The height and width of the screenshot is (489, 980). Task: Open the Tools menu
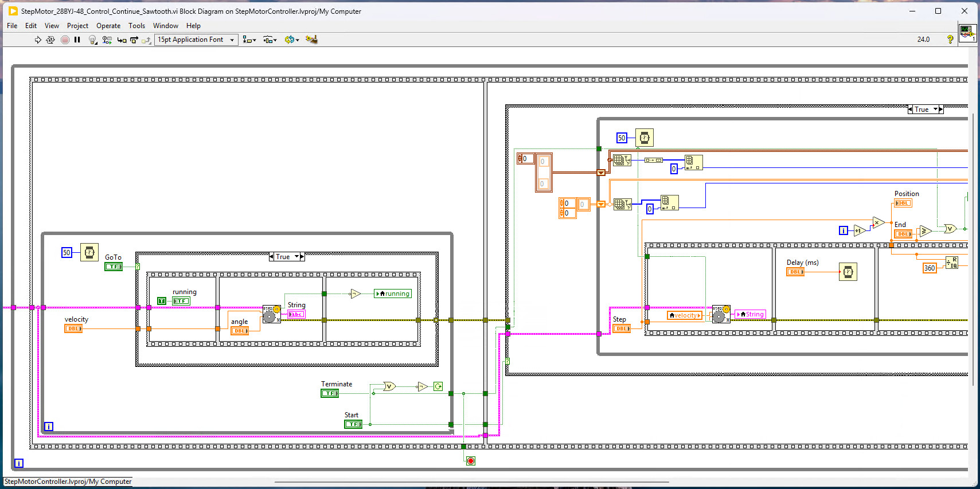[136, 26]
